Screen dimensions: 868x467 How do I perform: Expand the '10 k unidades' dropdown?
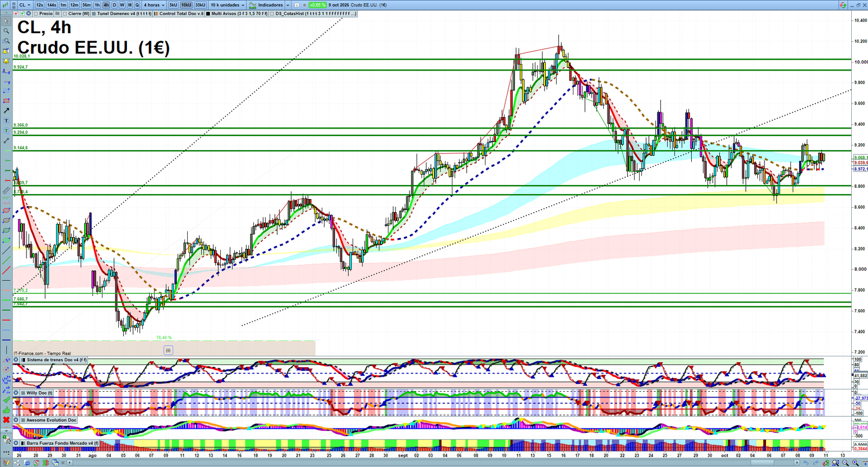click(x=228, y=5)
